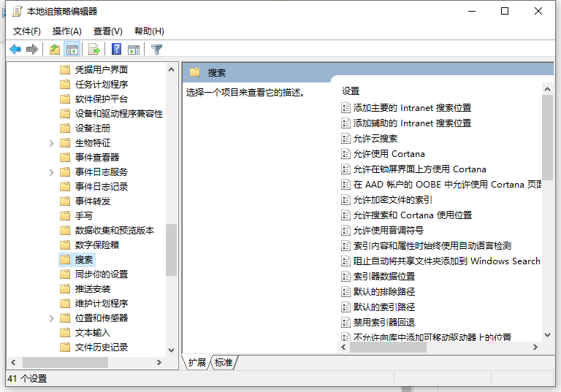Click the 设置 column header

[351, 91]
